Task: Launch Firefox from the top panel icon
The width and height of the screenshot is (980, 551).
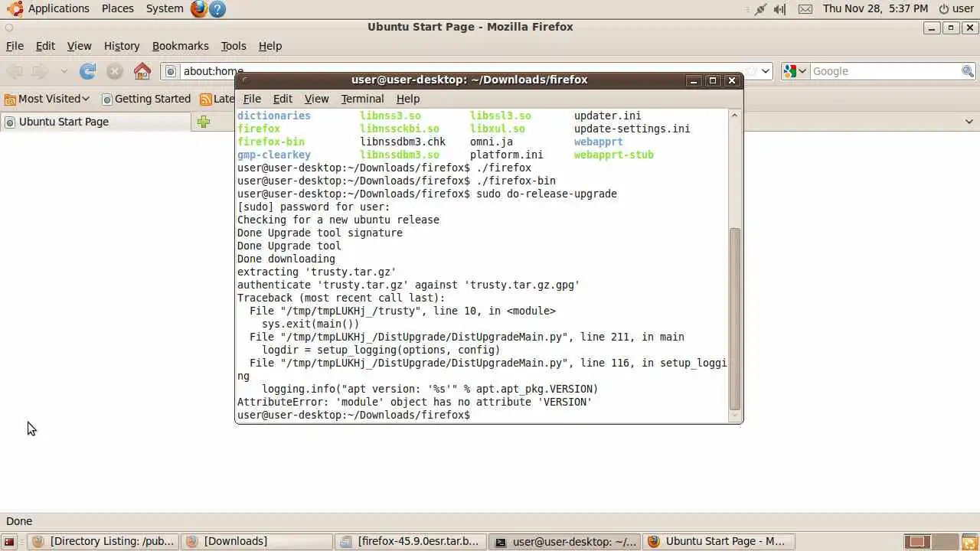Action: [199, 8]
